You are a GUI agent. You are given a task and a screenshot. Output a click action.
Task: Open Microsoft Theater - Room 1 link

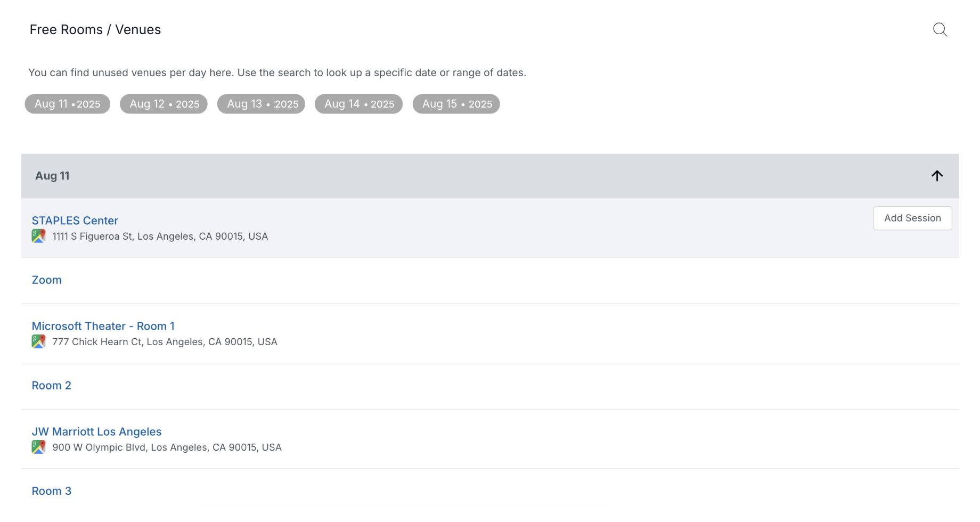(103, 326)
